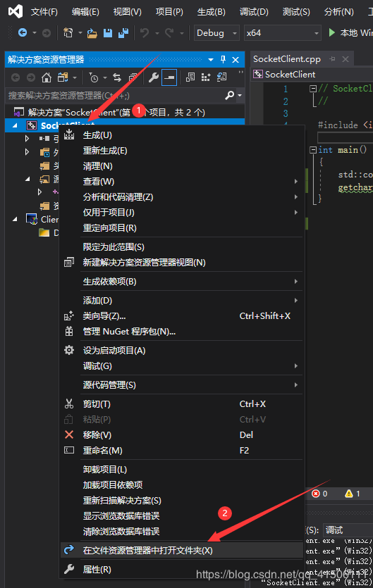
Task: Open the Debug configuration dropdown
Action: pos(216,33)
